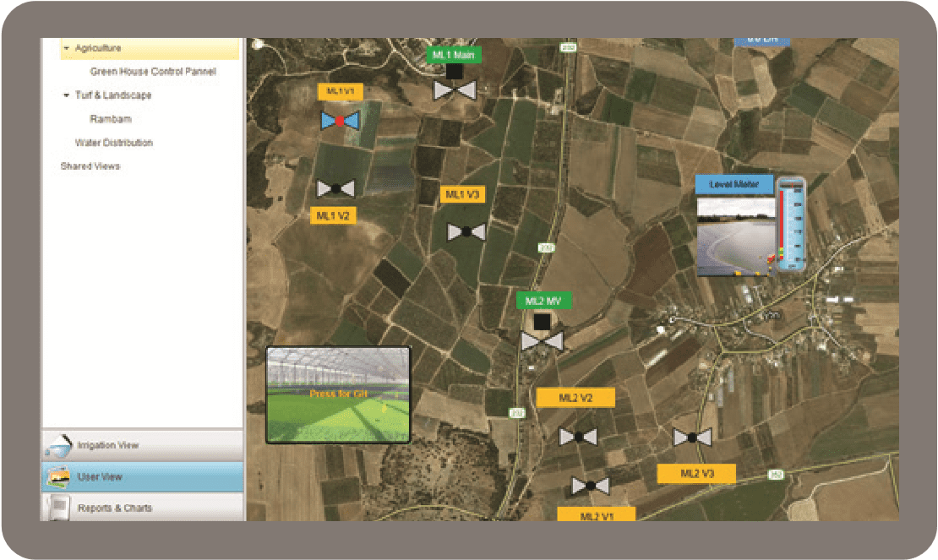Image resolution: width=938 pixels, height=560 pixels.
Task: Click the black square under ML1 Main
Action: (454, 71)
